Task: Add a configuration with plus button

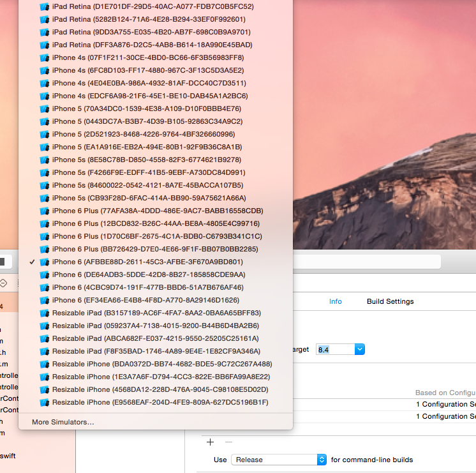Action: click(x=210, y=442)
